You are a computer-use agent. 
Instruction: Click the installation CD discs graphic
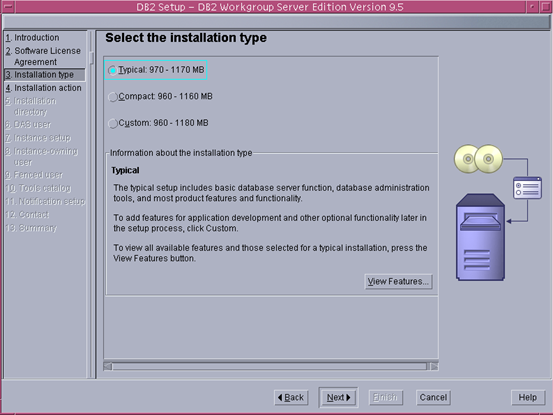(x=478, y=159)
